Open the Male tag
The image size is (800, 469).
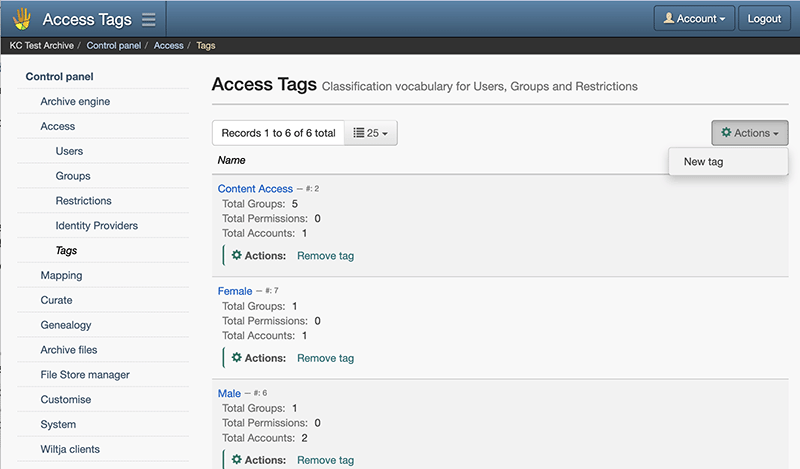[229, 393]
